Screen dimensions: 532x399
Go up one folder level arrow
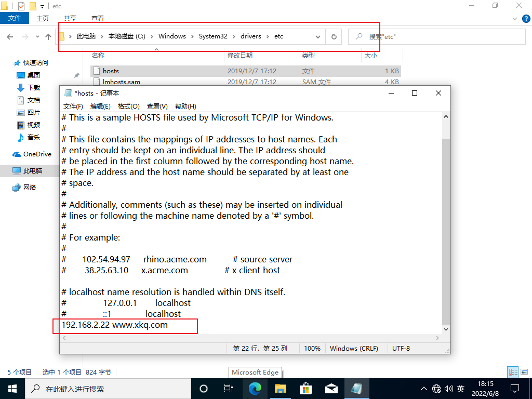(48, 37)
